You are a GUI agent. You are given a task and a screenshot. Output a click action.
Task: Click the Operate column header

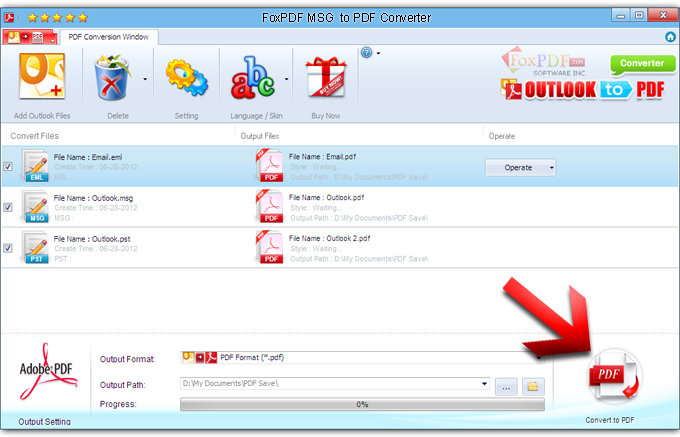coord(502,136)
